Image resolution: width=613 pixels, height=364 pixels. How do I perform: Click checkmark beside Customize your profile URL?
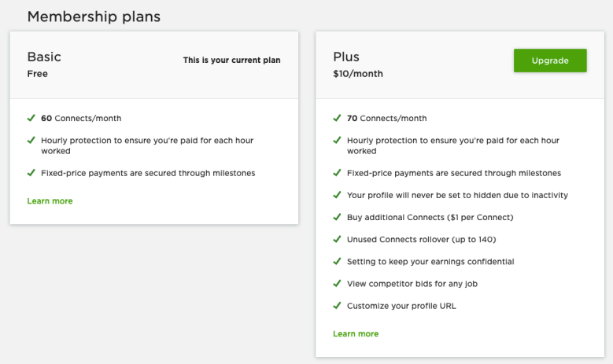[337, 306]
